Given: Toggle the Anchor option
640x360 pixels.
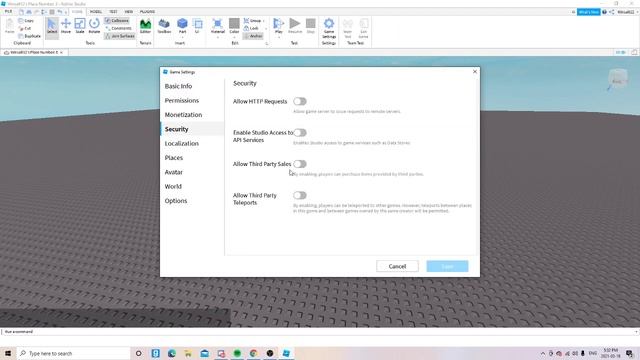Looking at the screenshot, I should tap(253, 36).
